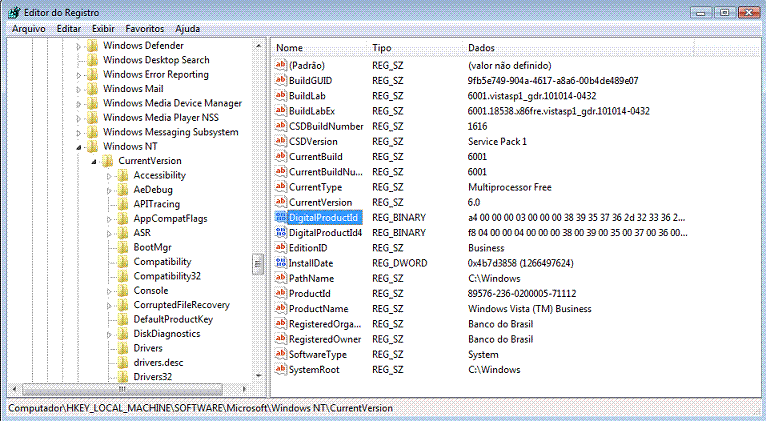Image resolution: width=766 pixels, height=421 pixels.
Task: Open the Arquivo menu
Action: 29,29
